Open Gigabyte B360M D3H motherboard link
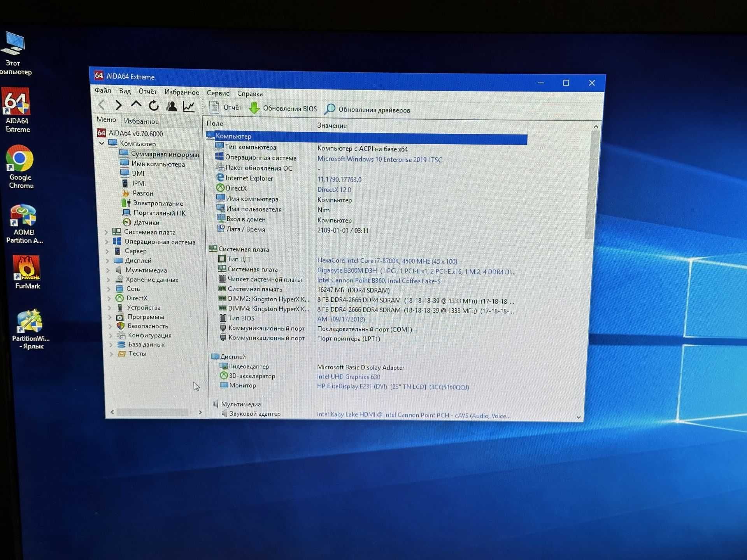Screen dimensions: 747x560 pyautogui.click(x=416, y=271)
